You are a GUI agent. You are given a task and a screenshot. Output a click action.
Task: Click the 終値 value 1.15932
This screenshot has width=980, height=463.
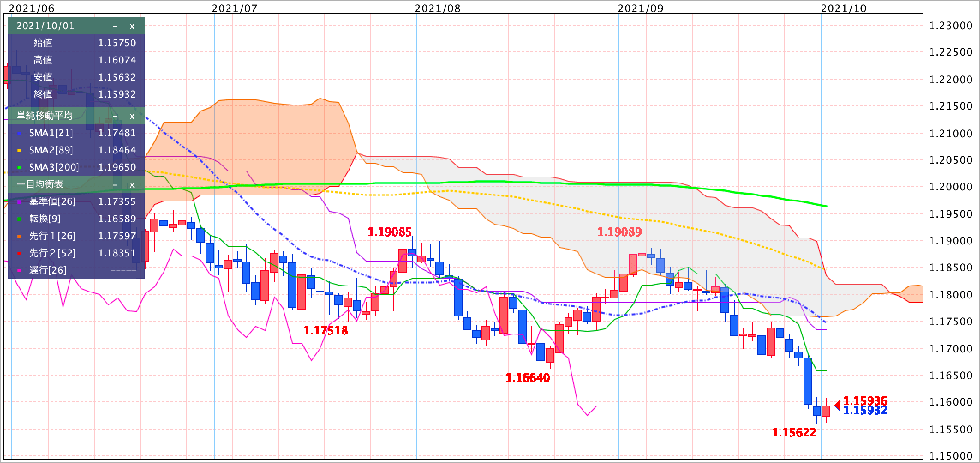117,95
